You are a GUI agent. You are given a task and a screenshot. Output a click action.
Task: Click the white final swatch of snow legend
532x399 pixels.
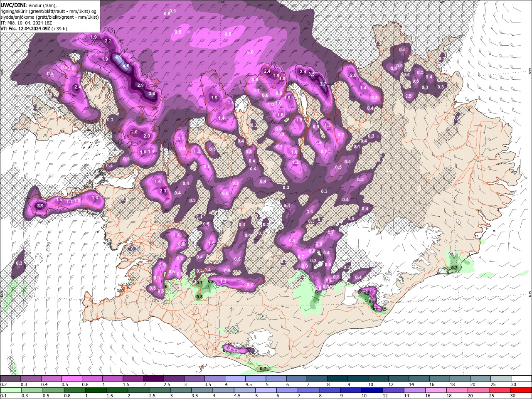coord(521,379)
